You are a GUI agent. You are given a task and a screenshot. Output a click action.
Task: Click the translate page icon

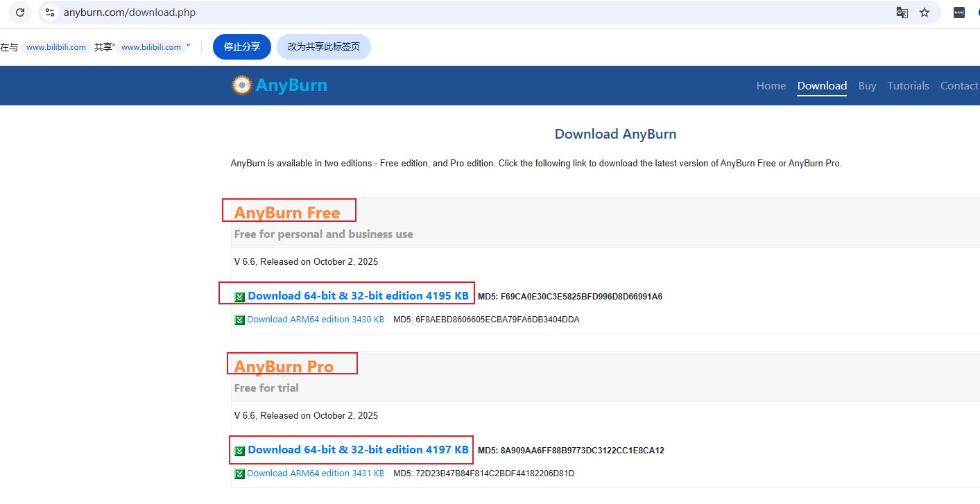coord(902,12)
